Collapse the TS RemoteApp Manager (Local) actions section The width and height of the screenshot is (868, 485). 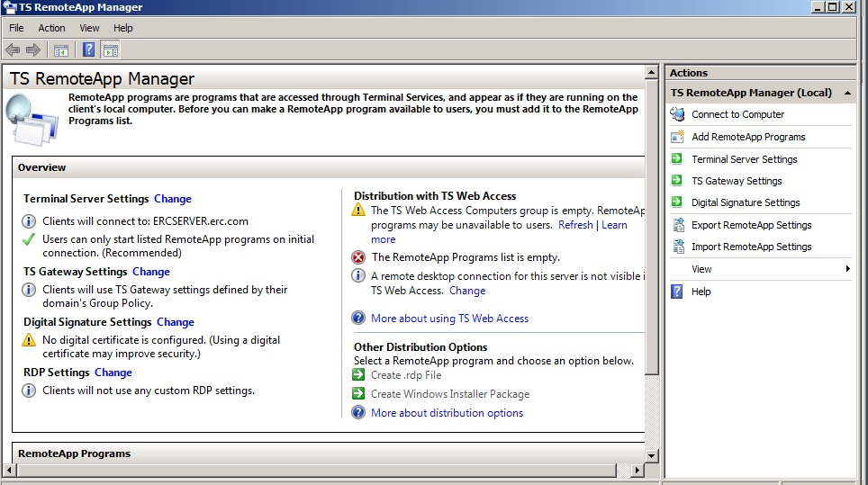click(847, 93)
